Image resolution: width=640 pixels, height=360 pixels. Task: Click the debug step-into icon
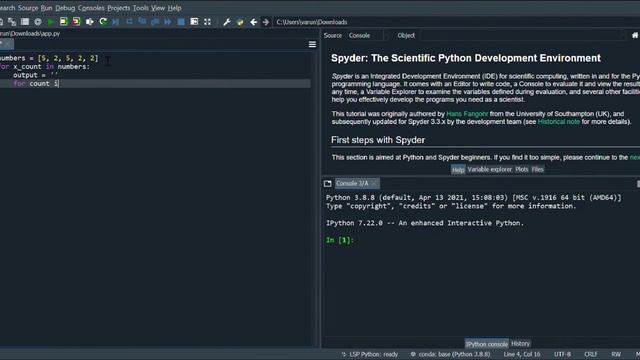tap(142, 22)
